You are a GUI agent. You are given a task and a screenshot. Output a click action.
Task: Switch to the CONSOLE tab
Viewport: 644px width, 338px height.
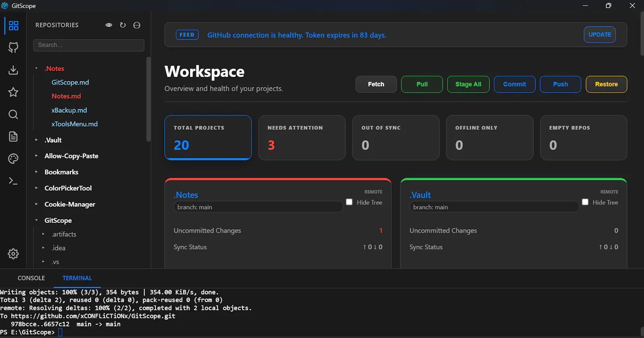tap(31, 278)
